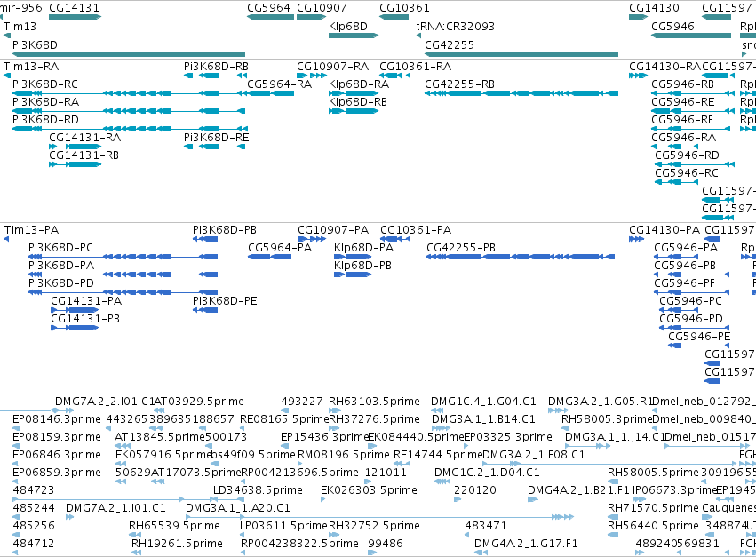The image size is (756, 557).
Task: Select the CG14131-PB protein label
Action: pos(85,319)
